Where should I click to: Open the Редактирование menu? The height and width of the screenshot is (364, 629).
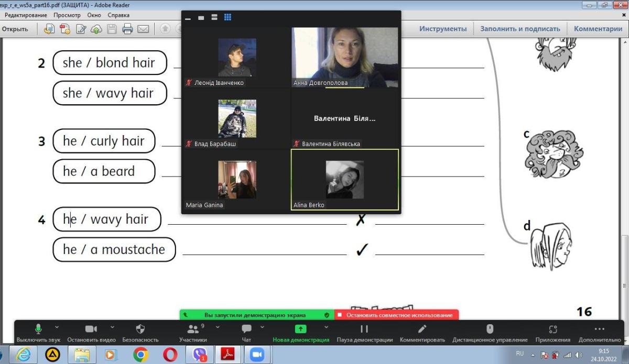click(26, 15)
